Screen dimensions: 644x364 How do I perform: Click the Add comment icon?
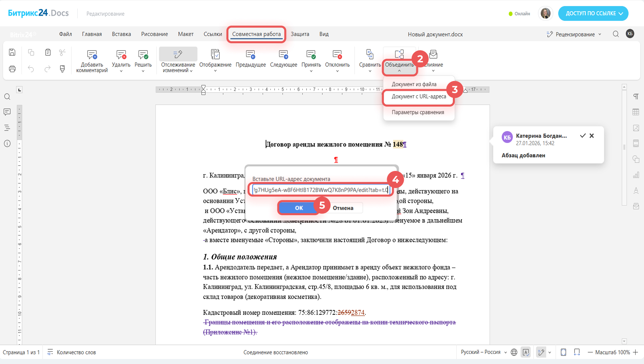(92, 55)
